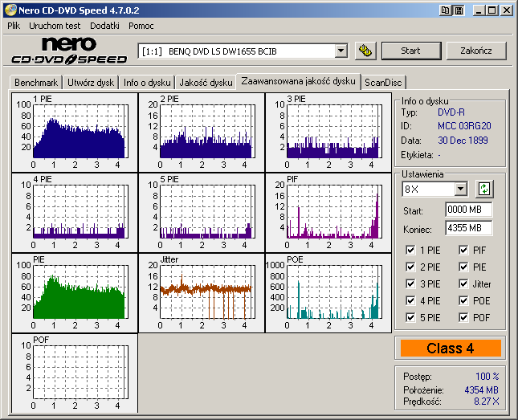Uncheck the PIE checkbox in right column
Viewport: 518px width, 420px height.
(x=463, y=267)
